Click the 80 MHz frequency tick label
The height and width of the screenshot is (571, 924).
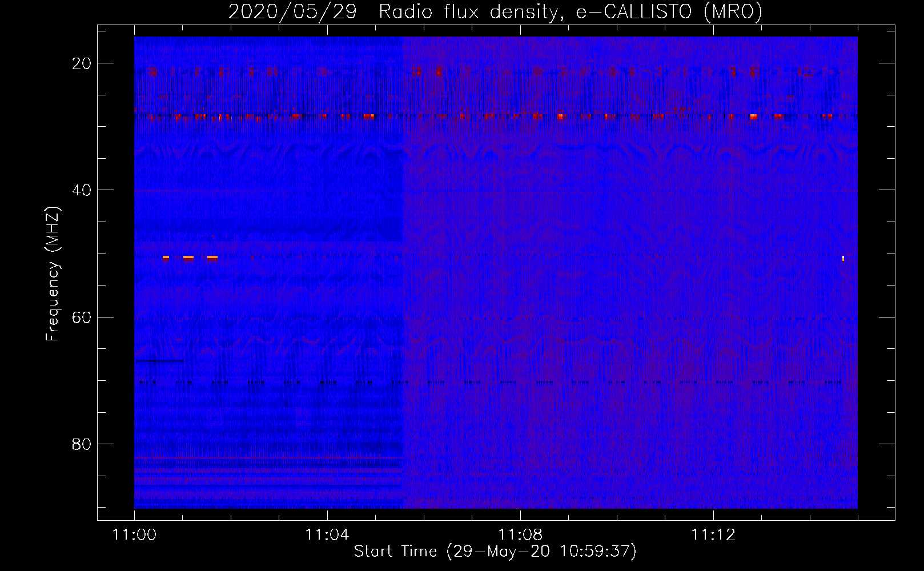82,444
